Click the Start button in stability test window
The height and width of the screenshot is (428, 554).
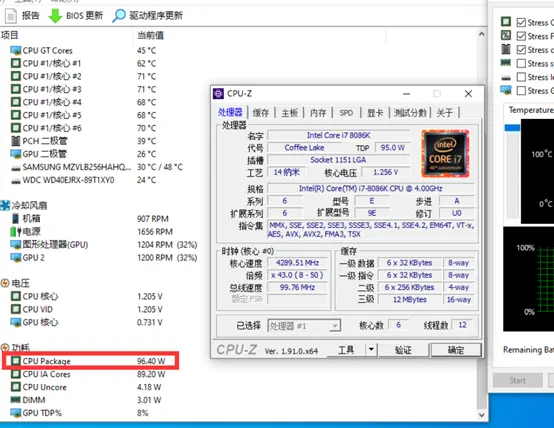coord(518,380)
